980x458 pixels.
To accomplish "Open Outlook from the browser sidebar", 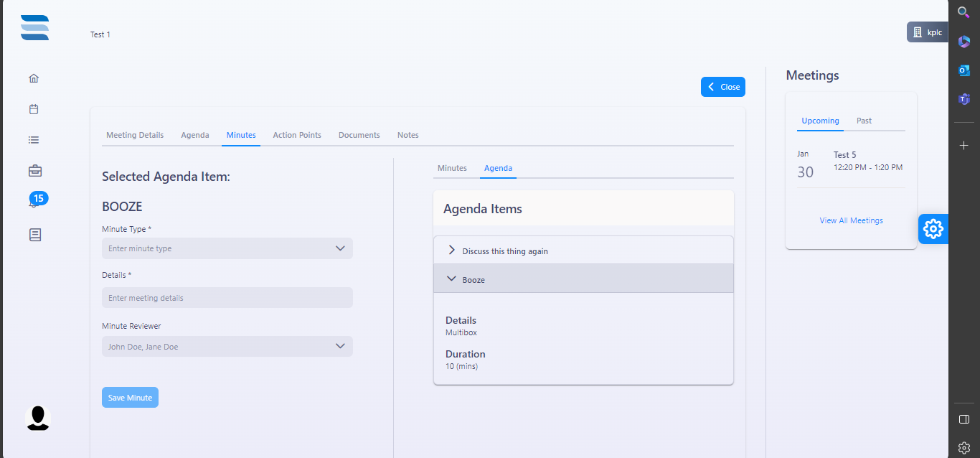I will [964, 70].
